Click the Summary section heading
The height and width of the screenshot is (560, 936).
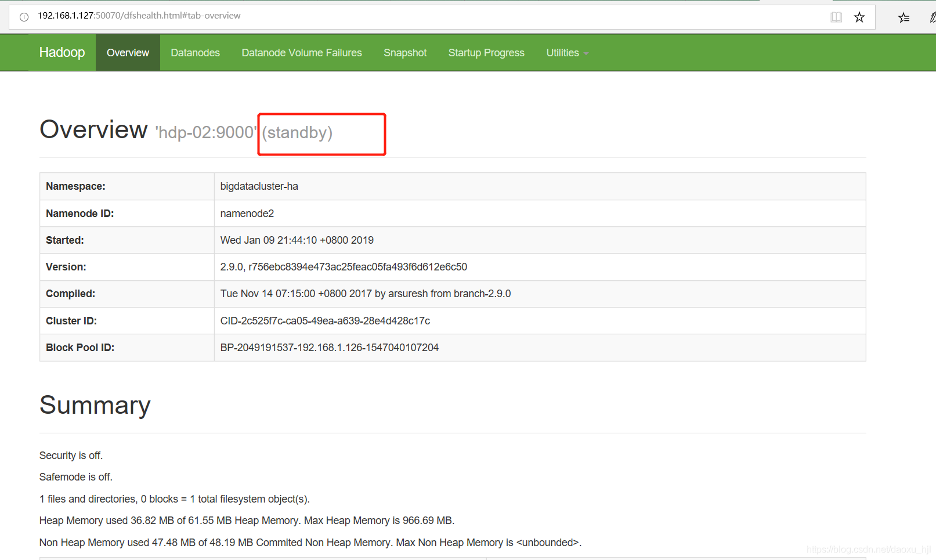click(95, 405)
